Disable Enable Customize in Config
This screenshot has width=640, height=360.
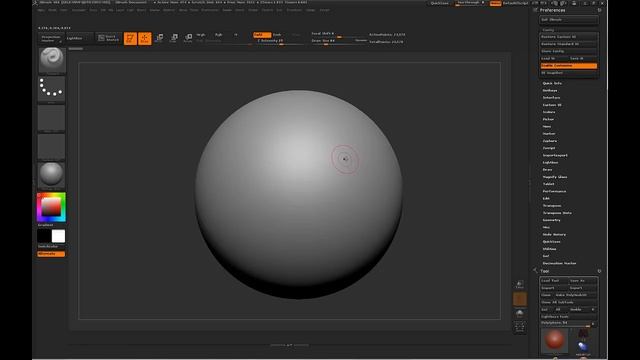point(569,66)
